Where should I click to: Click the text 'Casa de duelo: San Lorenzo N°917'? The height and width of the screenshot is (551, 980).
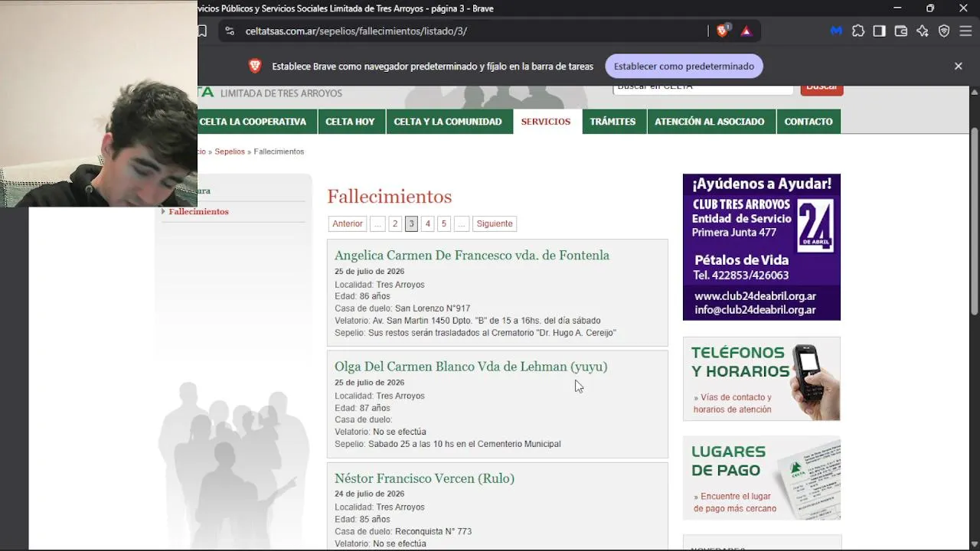point(403,308)
